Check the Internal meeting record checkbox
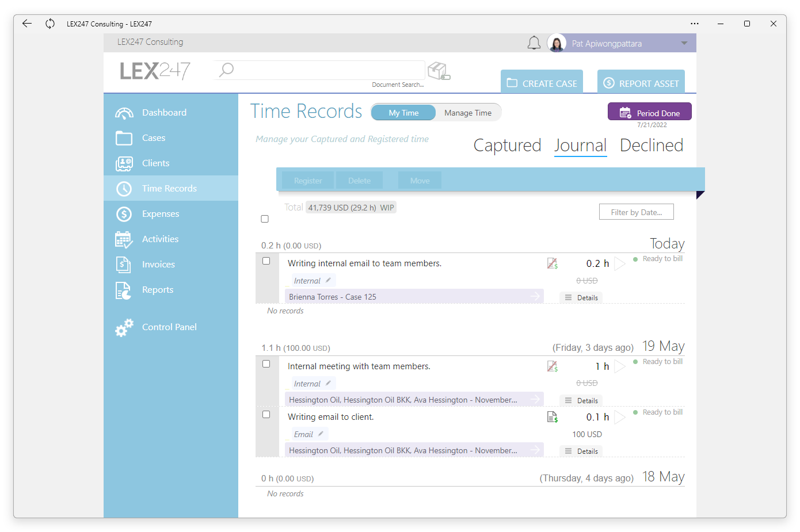 [266, 363]
